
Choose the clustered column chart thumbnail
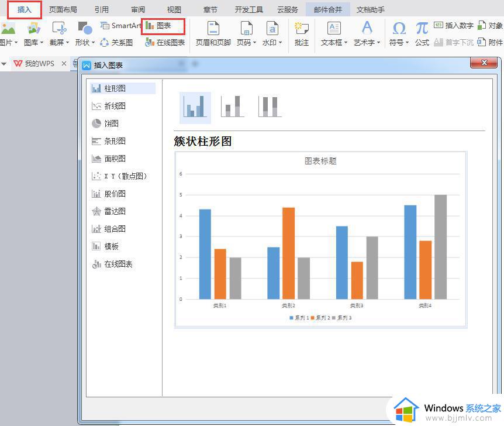point(195,108)
